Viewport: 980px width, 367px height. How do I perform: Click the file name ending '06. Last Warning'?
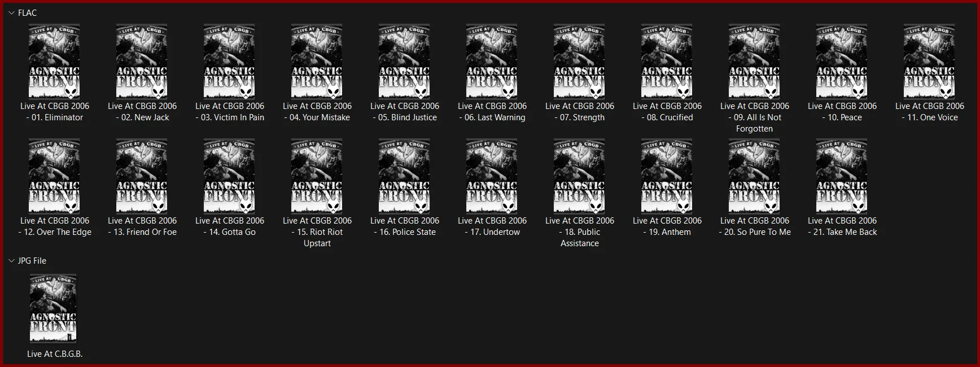(x=492, y=112)
